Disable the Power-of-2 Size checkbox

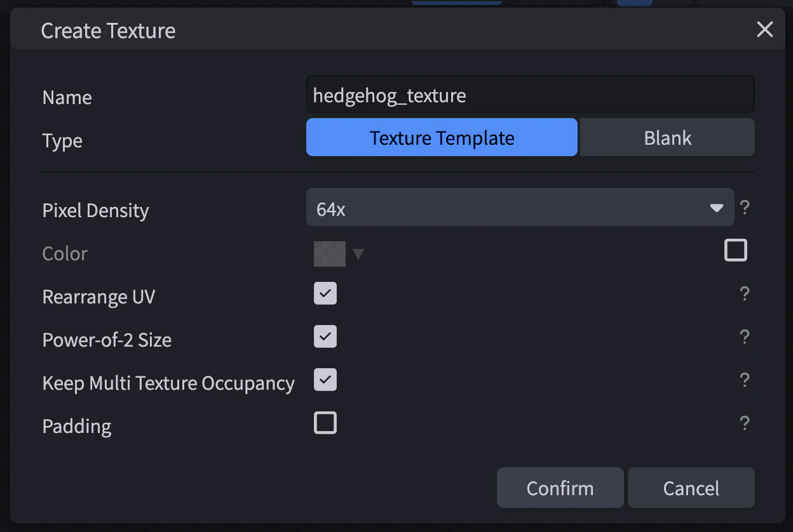click(325, 337)
